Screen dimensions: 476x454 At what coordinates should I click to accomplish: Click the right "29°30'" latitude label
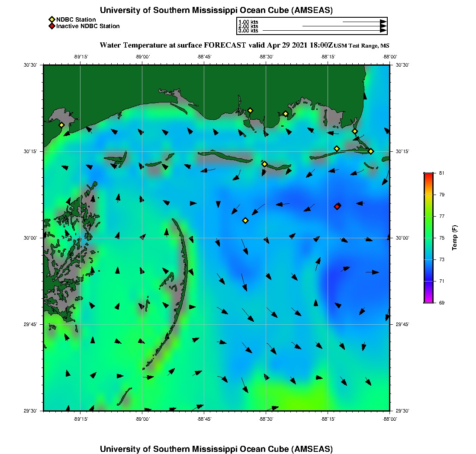(402, 411)
